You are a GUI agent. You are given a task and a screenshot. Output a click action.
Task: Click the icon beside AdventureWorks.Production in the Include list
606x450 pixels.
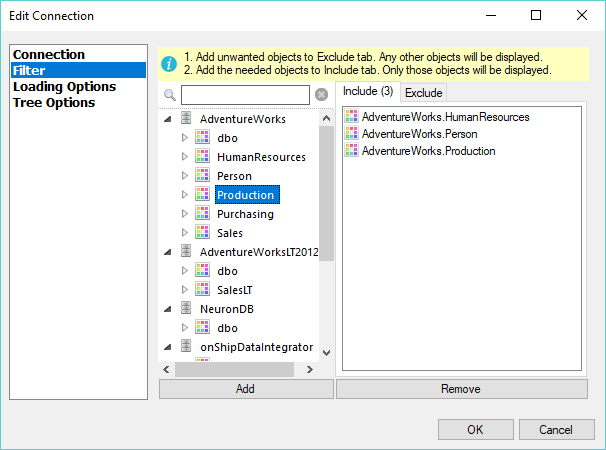(x=351, y=150)
